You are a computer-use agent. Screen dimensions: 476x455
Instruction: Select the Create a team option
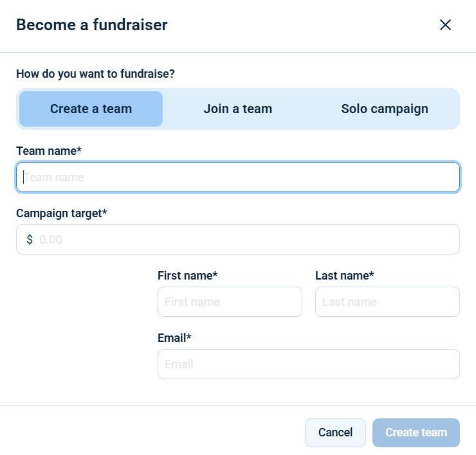pos(91,109)
